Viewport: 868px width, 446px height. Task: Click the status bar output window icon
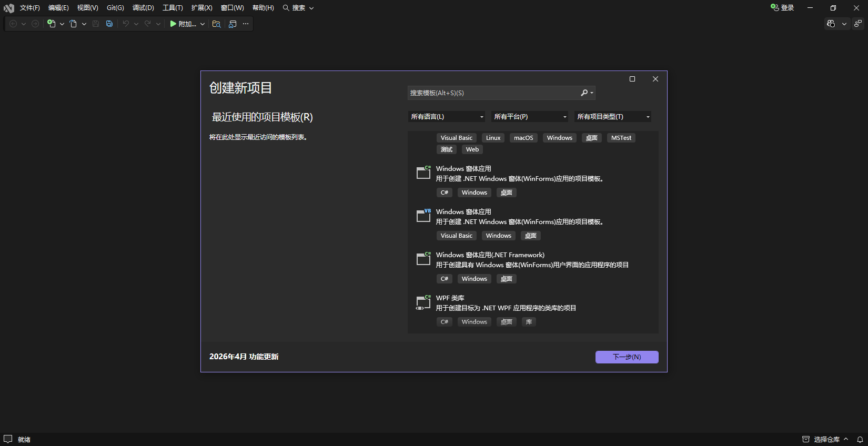point(8,439)
